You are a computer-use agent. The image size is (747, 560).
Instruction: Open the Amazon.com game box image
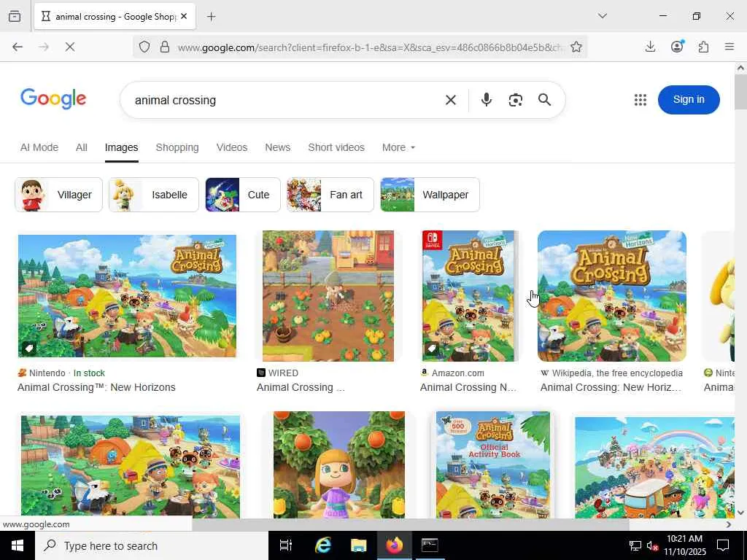tap(468, 296)
